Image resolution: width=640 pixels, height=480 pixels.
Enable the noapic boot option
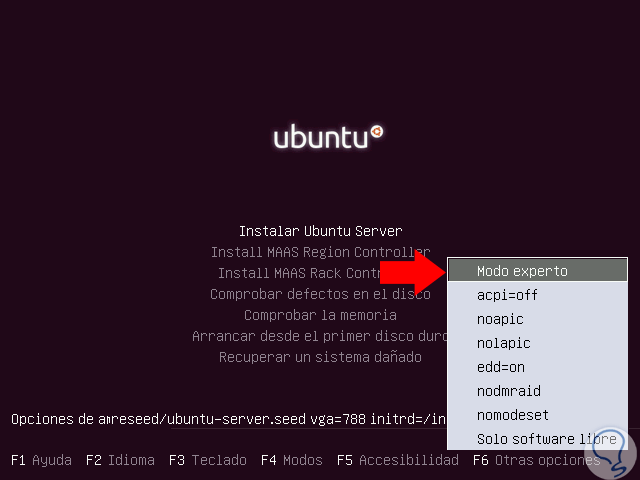pyautogui.click(x=500, y=319)
